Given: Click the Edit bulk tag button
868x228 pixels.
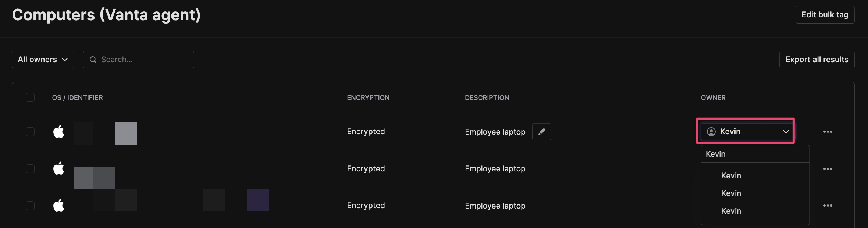Looking at the screenshot, I should coord(825,15).
